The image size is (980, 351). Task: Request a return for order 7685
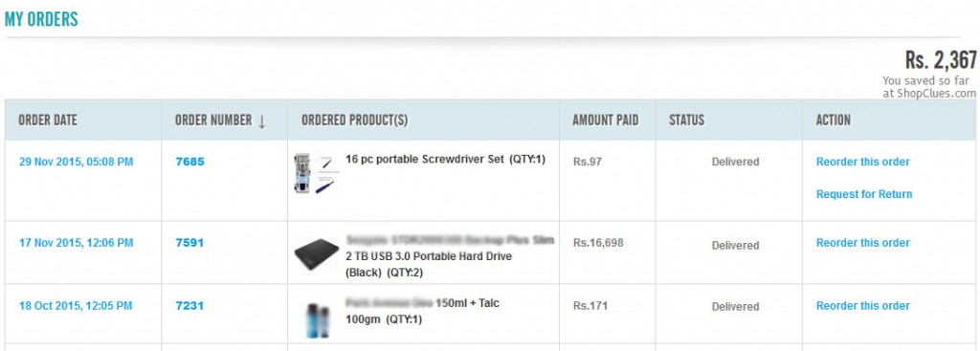tap(864, 194)
